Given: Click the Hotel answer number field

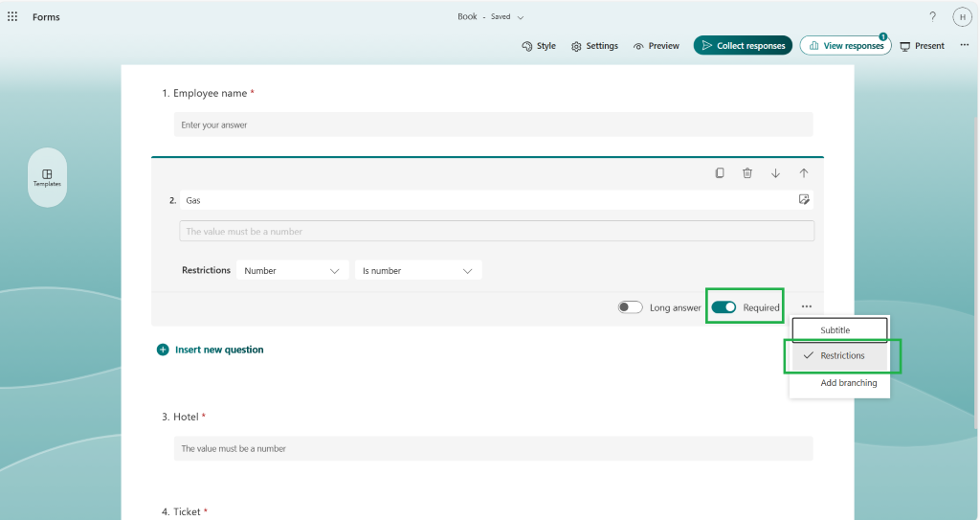Looking at the screenshot, I should click(493, 449).
